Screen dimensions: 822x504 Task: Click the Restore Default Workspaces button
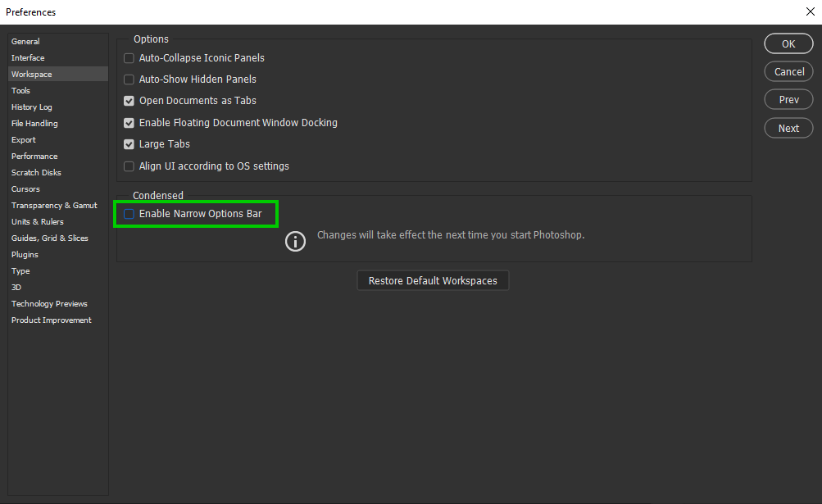[x=433, y=280]
